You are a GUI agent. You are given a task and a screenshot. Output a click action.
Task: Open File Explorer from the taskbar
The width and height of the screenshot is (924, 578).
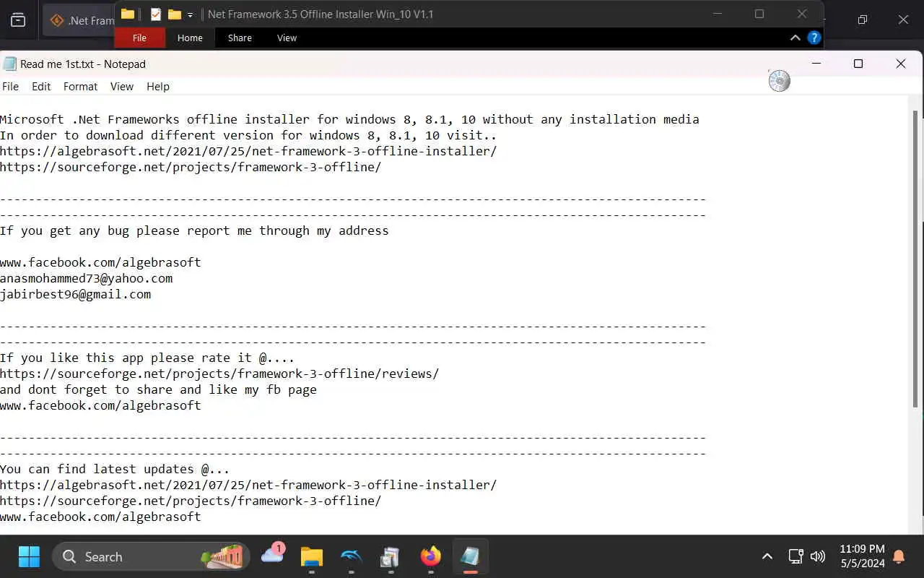312,556
